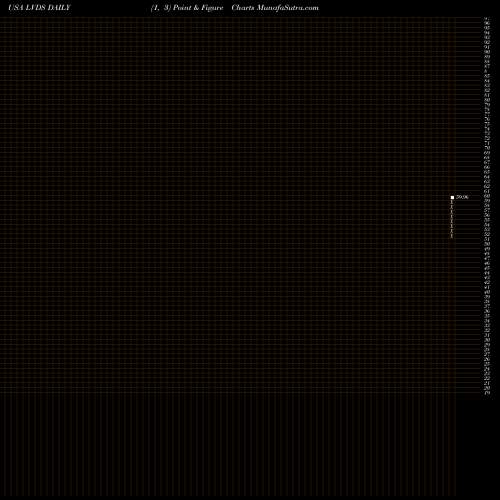This screenshot has width=500, height=500.
Task: Click the USA LVDS DAILY title
Action: [39, 8]
